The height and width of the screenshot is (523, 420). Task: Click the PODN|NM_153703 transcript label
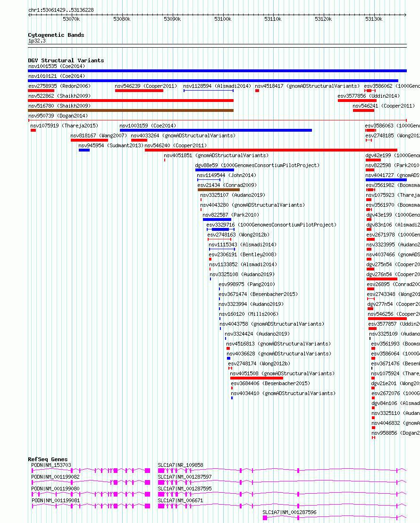[51, 465]
